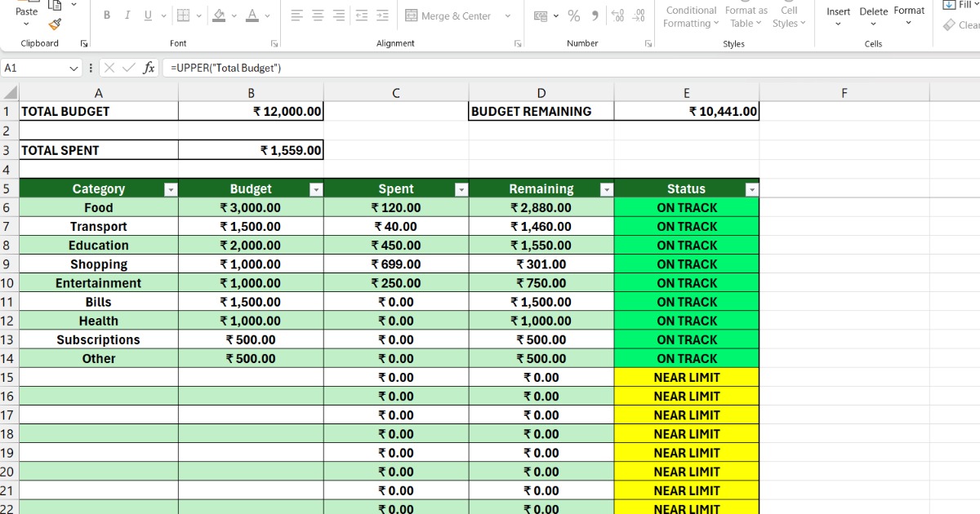Screen dimensions: 980x514
Task: Open Conditional Formatting menu
Action: [691, 16]
